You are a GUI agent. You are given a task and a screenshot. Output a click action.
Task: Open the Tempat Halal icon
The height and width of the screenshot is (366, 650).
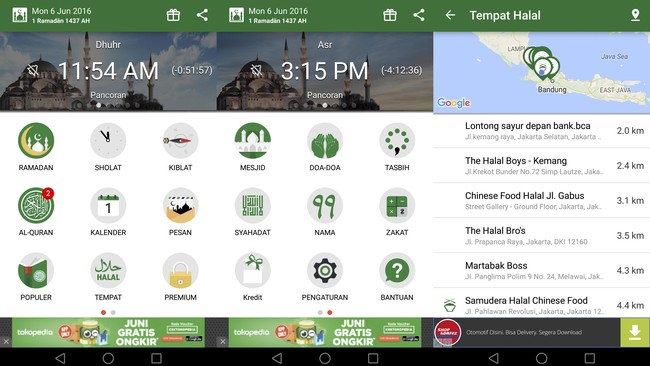click(108, 271)
